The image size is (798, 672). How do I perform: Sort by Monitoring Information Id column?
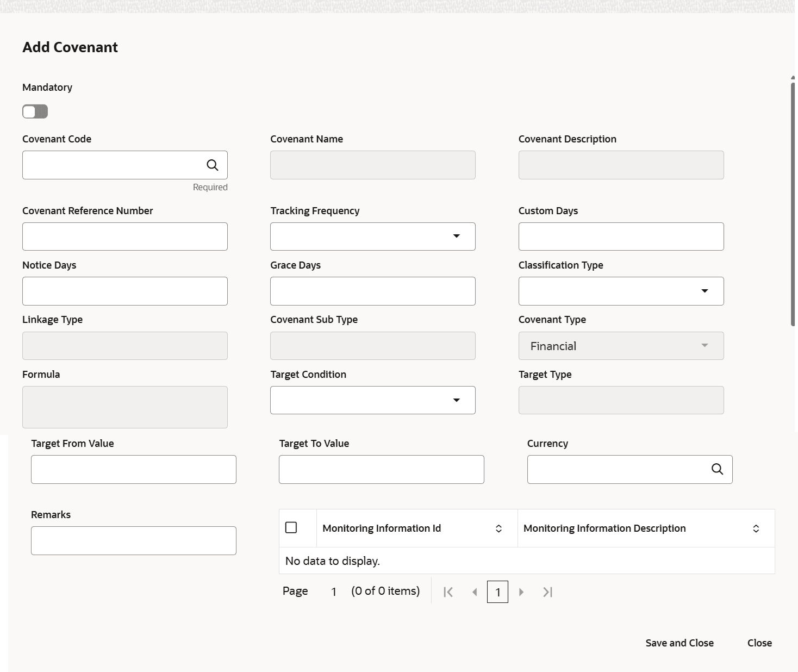[498, 528]
